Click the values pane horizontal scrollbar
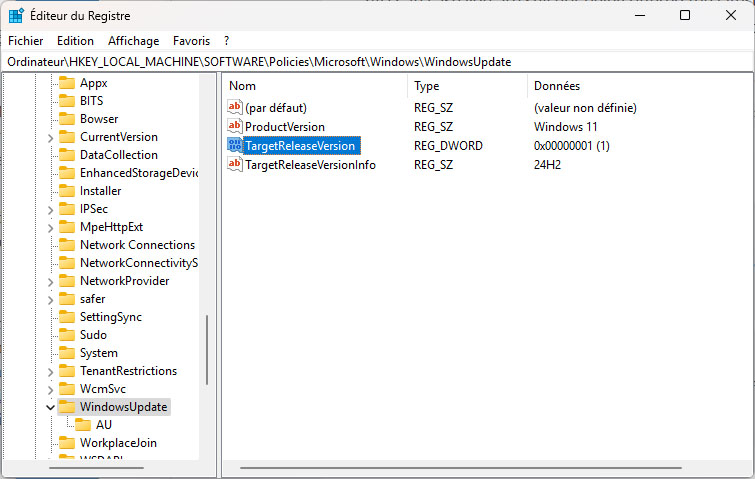The width and height of the screenshot is (755, 479). 461,467
